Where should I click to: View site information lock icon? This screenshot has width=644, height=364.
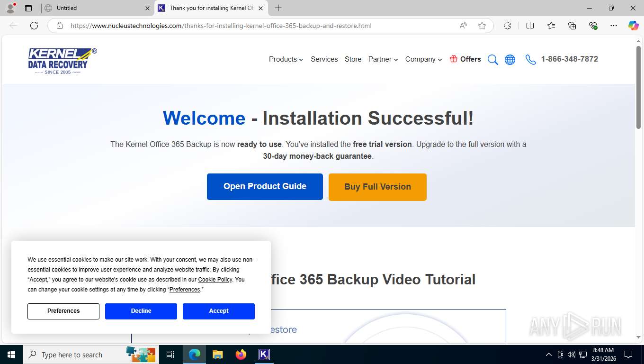60,26
